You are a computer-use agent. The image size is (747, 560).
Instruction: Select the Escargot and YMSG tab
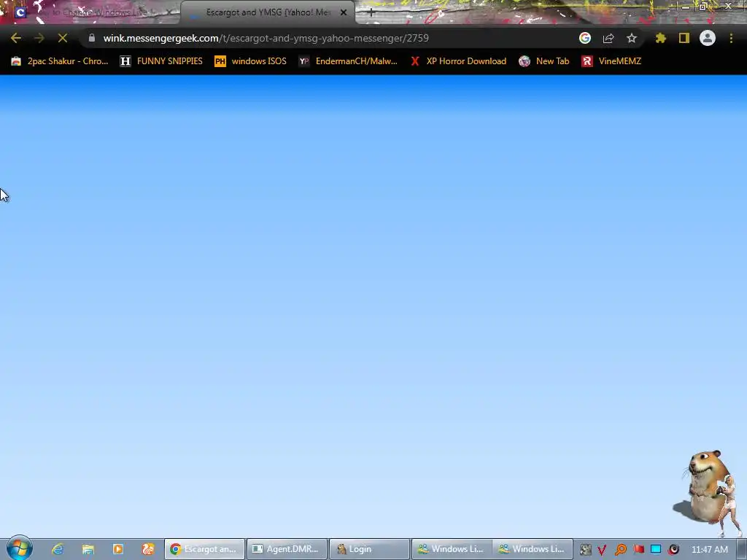click(267, 12)
